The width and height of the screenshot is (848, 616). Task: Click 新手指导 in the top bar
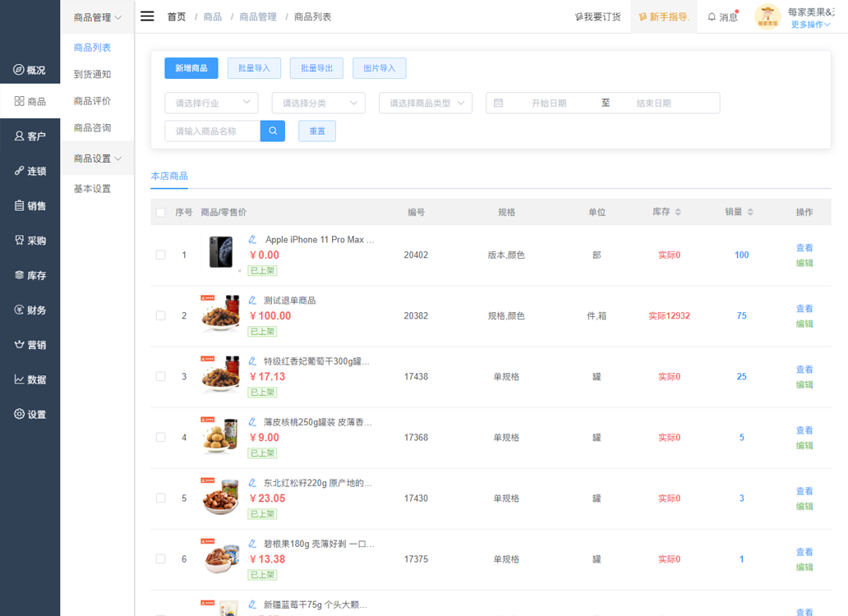(x=664, y=16)
